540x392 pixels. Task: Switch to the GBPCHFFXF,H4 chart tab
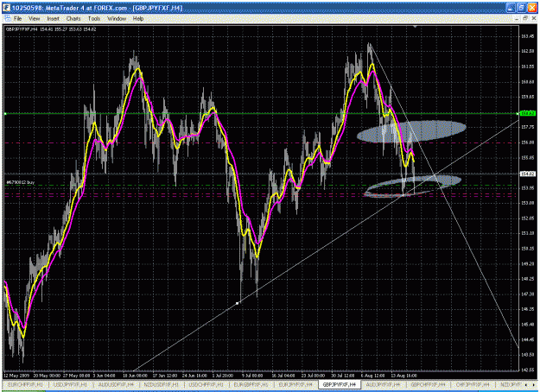428,384
